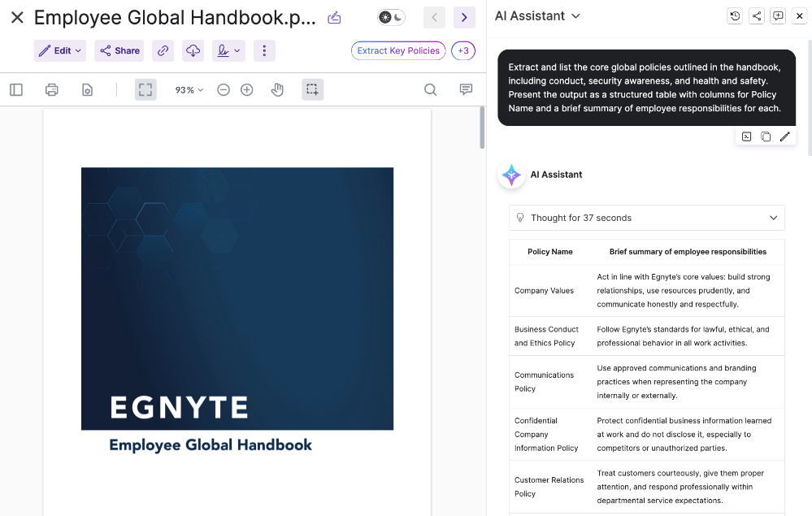812x516 pixels.
Task: Click the share conversation icon
Action: (x=757, y=16)
